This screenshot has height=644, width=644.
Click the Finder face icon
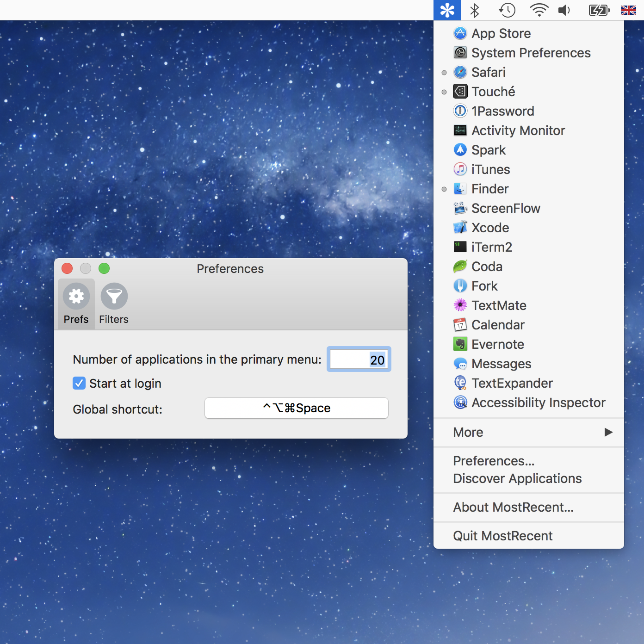pyautogui.click(x=460, y=189)
